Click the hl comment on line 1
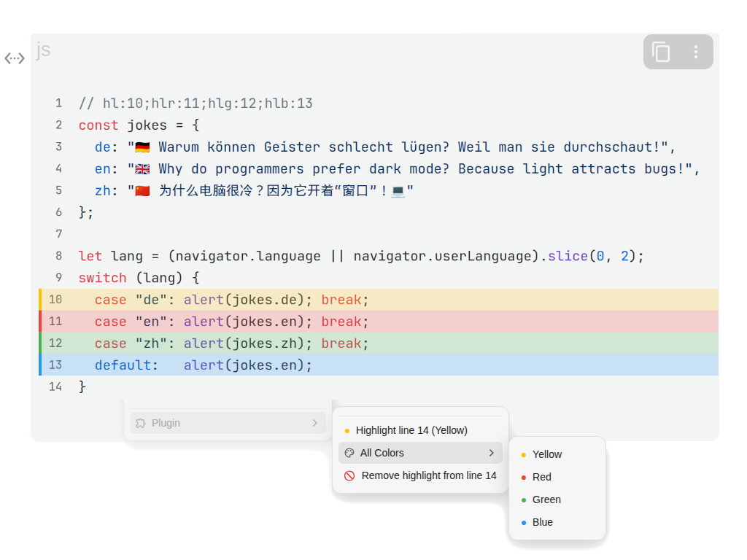Viewport: 747px width, 560px height. click(196, 103)
